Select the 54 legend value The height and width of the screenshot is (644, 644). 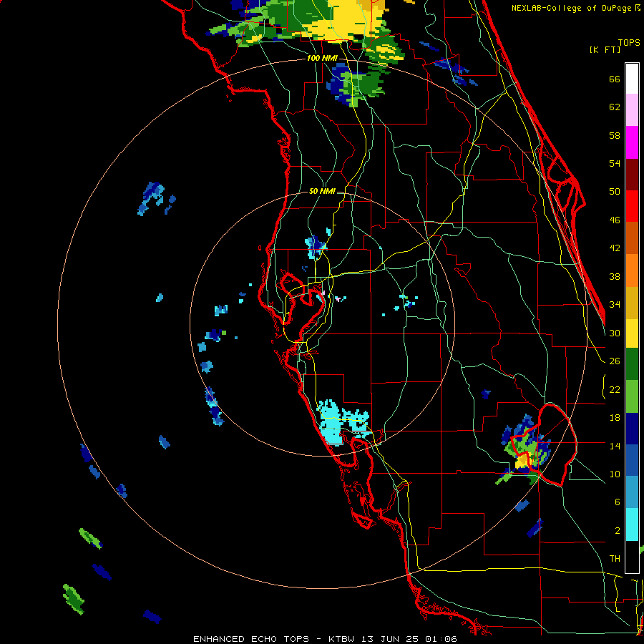point(615,163)
